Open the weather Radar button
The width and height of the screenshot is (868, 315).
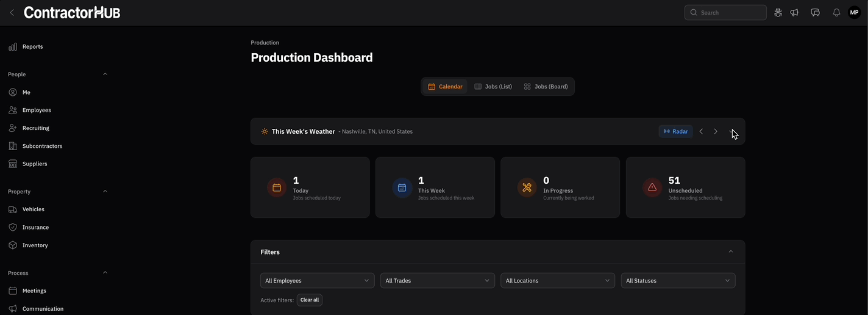(675, 131)
